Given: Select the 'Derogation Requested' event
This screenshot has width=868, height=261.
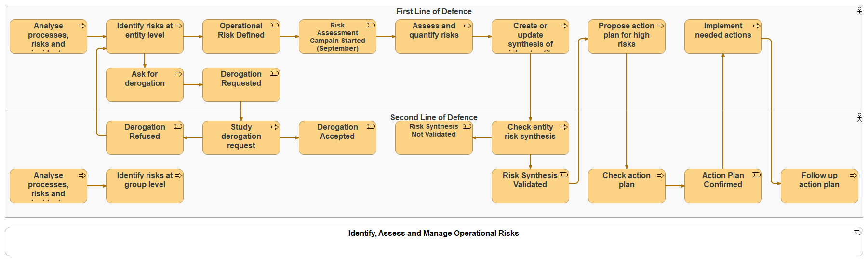Looking at the screenshot, I should click(241, 84).
